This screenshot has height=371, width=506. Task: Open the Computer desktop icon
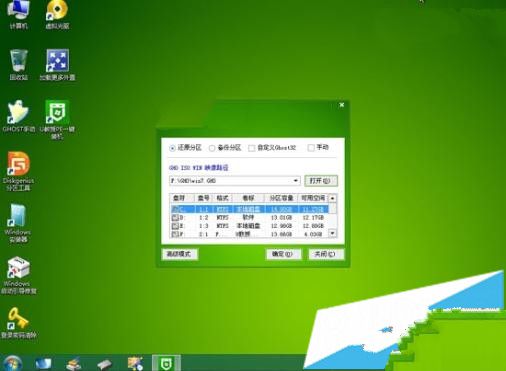pos(18,14)
